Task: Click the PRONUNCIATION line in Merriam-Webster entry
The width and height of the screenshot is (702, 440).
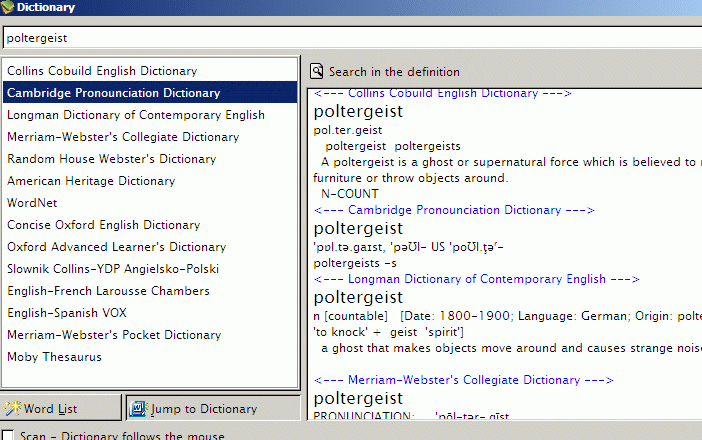Action: click(411, 416)
